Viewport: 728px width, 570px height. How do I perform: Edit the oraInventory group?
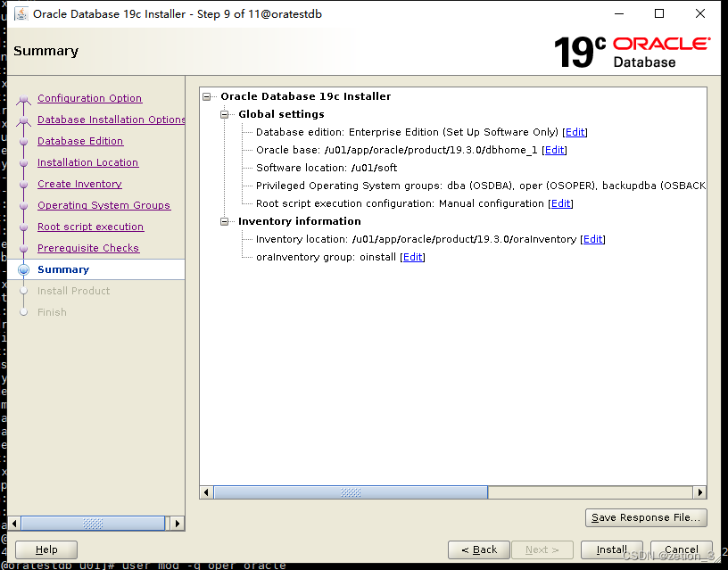tap(412, 257)
